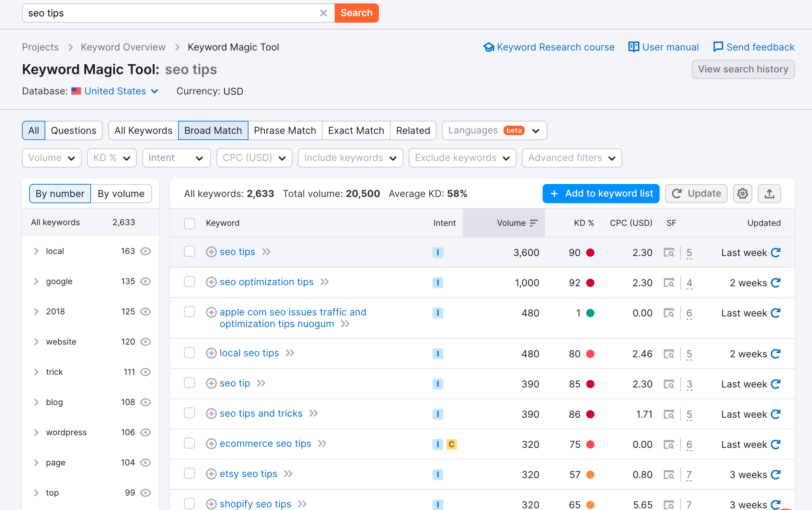The width and height of the screenshot is (812, 510).
Task: Switch groups to By volume
Action: (x=121, y=194)
